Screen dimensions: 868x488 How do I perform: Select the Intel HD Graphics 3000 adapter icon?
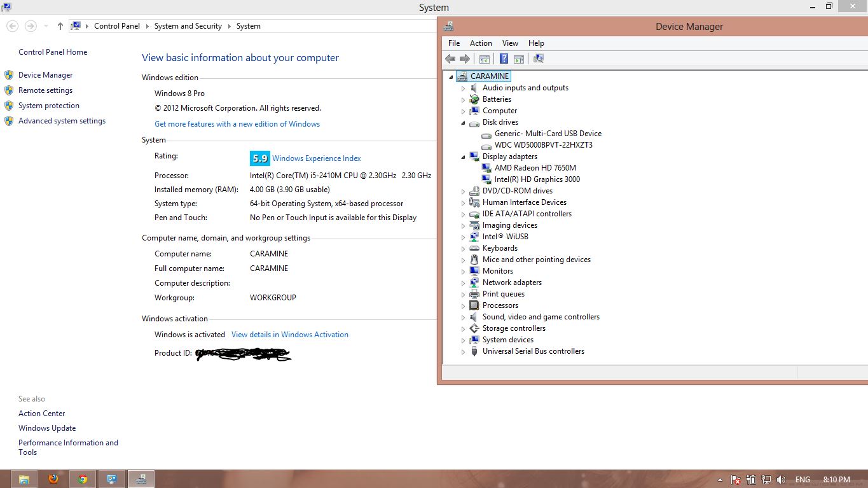[x=486, y=179]
